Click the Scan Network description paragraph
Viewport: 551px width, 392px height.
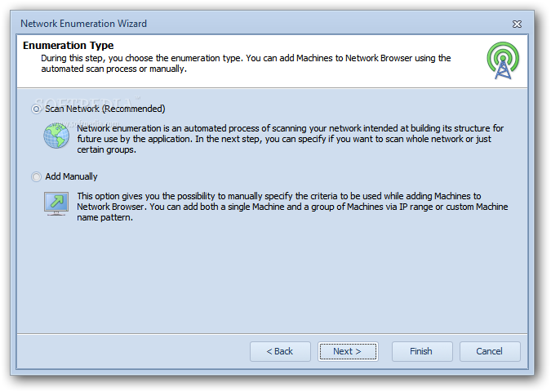tap(291, 139)
